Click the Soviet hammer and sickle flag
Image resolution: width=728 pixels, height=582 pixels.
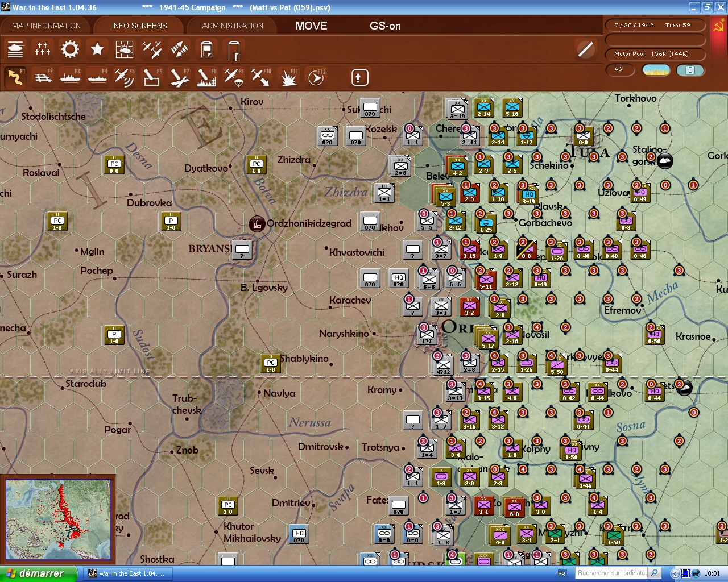coord(719,26)
